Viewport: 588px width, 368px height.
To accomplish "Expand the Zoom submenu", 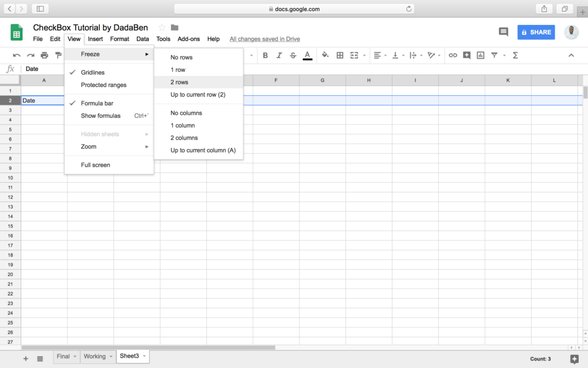I will click(88, 146).
